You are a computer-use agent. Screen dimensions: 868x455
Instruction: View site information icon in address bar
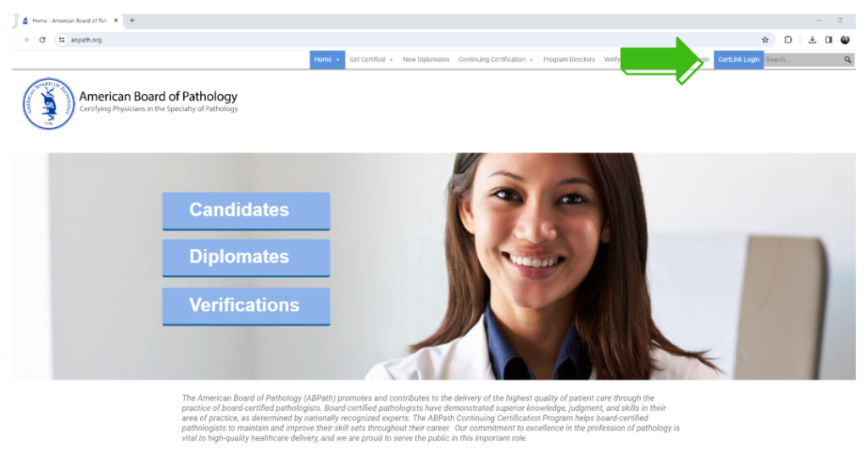[62, 40]
